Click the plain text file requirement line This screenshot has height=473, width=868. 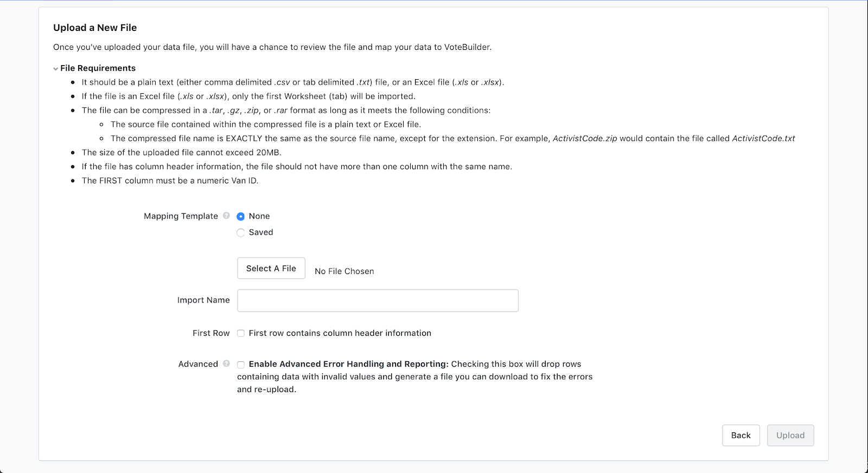pos(293,82)
